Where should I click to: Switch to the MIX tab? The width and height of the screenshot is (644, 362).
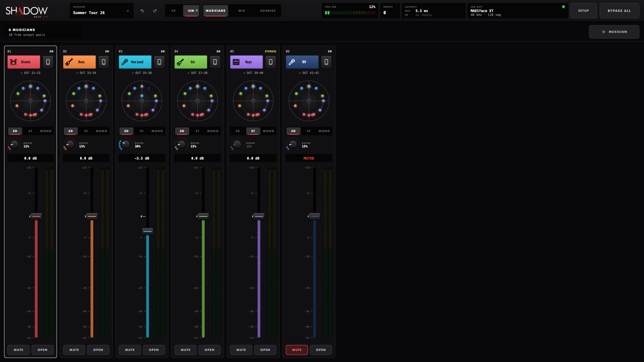pos(242,11)
